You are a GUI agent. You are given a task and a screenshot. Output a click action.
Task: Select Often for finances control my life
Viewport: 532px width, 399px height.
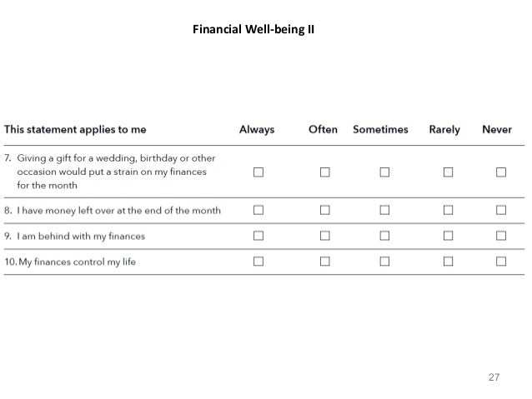point(325,262)
